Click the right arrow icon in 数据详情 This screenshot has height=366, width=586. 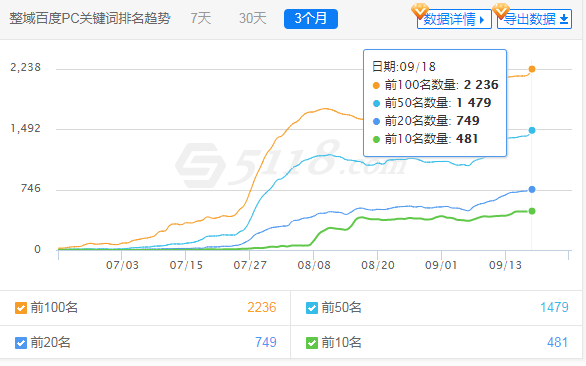pos(482,20)
